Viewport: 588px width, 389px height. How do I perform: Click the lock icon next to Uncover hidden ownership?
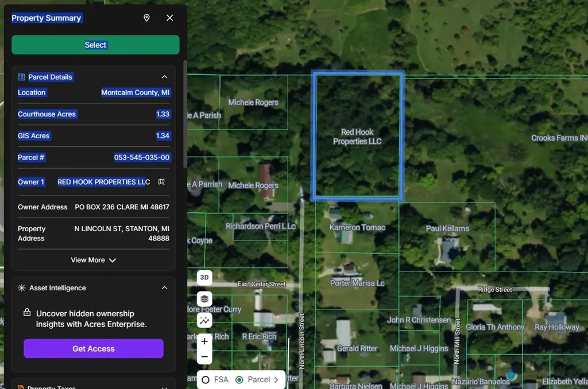(x=27, y=312)
